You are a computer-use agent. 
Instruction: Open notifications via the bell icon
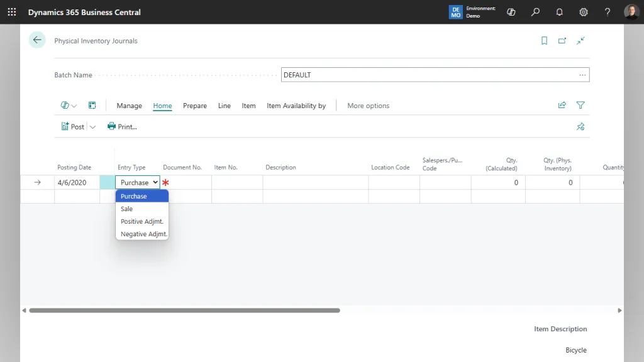pyautogui.click(x=559, y=12)
